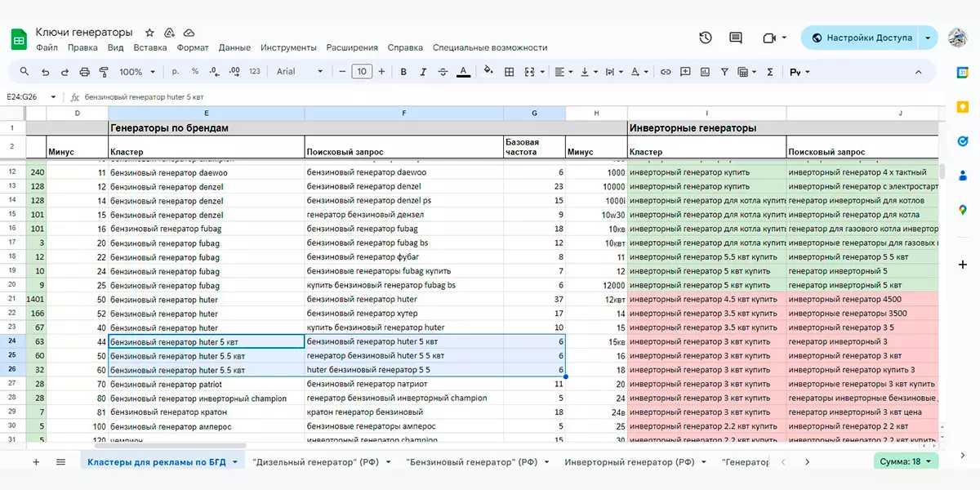
Task: Open the text color picker
Action: coord(463,72)
